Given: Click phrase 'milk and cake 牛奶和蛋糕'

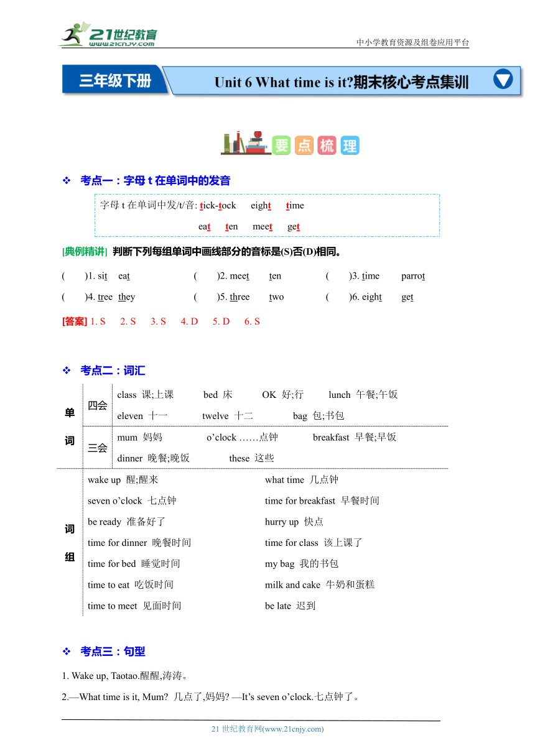Looking at the screenshot, I should [320, 585].
